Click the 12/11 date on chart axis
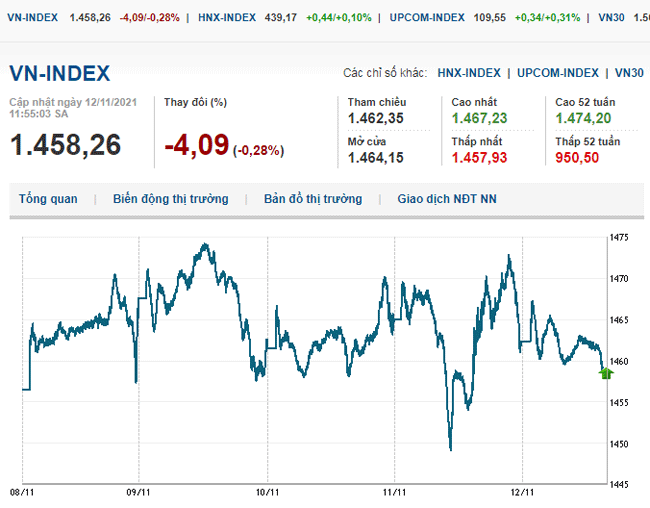 [x=522, y=492]
